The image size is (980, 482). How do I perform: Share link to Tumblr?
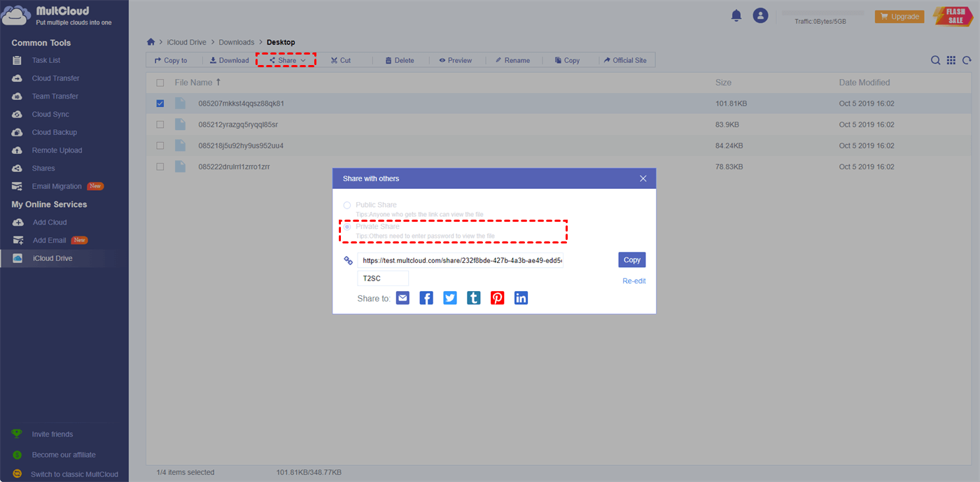coord(474,298)
